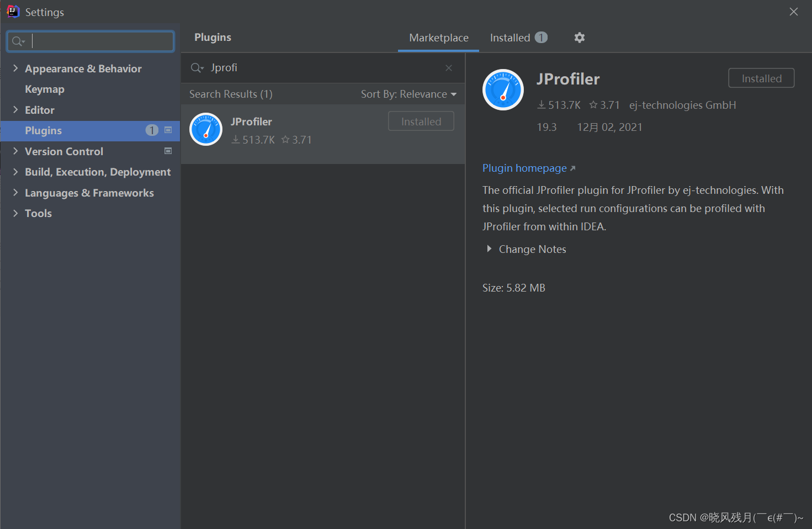Viewport: 812px width, 529px height.
Task: Click the 3.71 star rating in details
Action: (604, 105)
